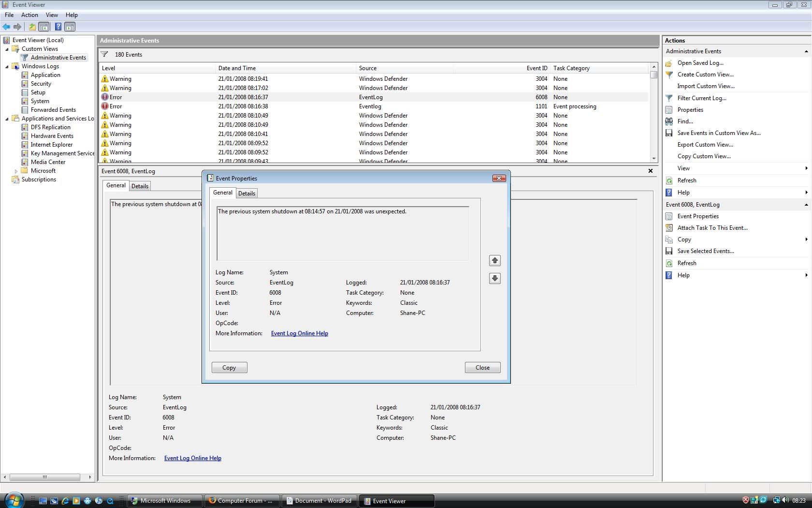812x508 pixels.
Task: Click the filter funnel icon beside 180 Events
Action: [104, 54]
